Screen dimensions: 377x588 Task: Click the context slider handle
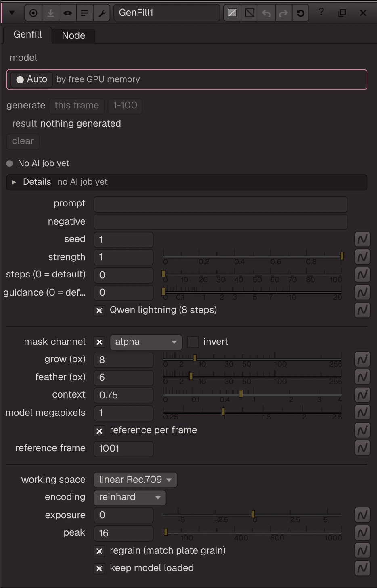click(x=241, y=394)
